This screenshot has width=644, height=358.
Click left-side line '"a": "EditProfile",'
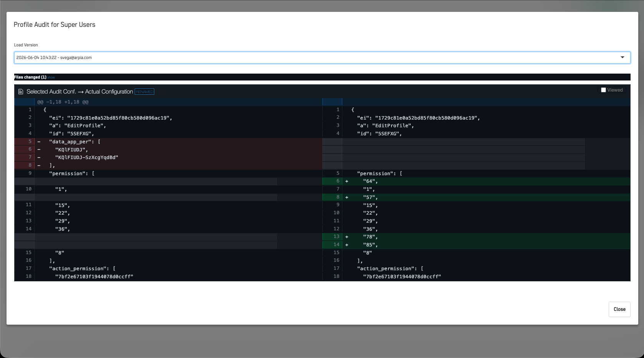[x=78, y=126]
